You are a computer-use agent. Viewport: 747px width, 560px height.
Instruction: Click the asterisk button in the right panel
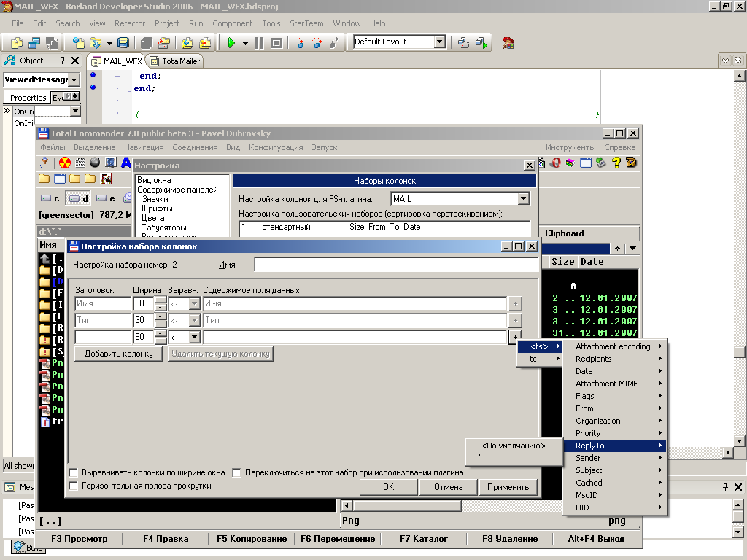(617, 248)
